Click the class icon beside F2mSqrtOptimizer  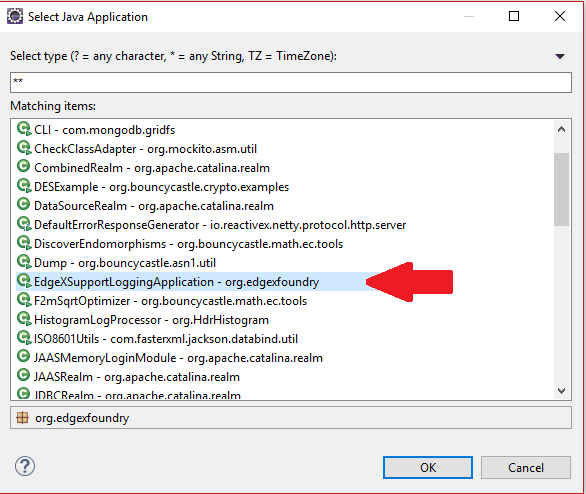tap(24, 300)
